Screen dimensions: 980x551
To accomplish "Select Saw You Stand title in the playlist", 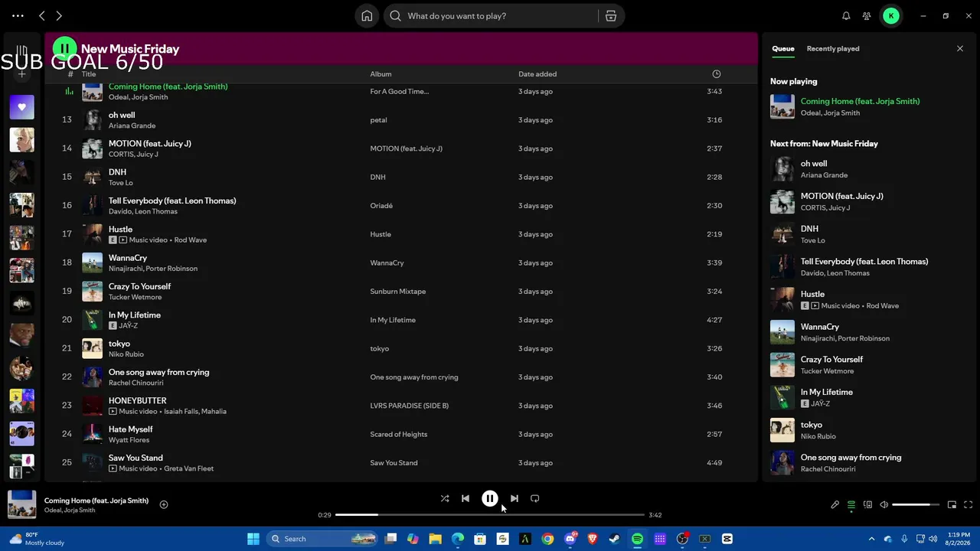I will 136,458.
